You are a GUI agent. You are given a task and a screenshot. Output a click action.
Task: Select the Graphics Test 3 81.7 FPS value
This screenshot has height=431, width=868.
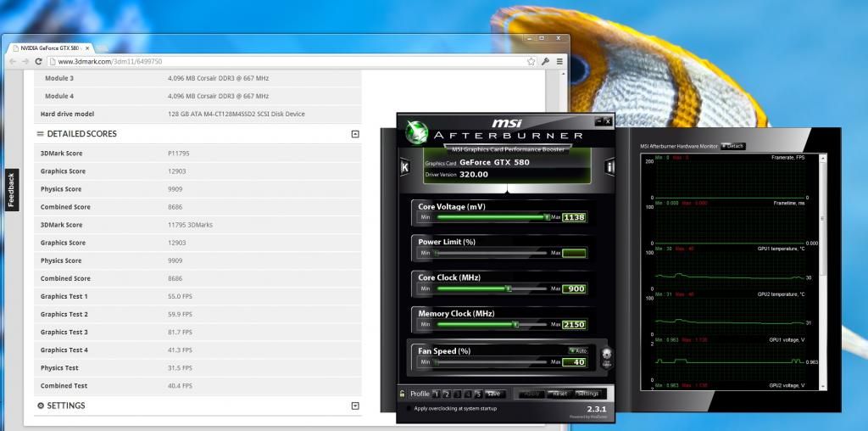180,333
